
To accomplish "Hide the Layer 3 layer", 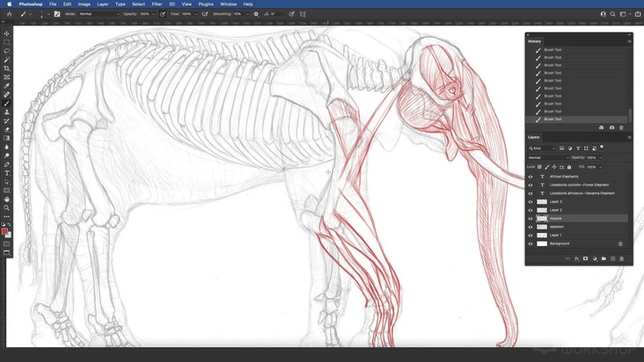I will [x=531, y=202].
